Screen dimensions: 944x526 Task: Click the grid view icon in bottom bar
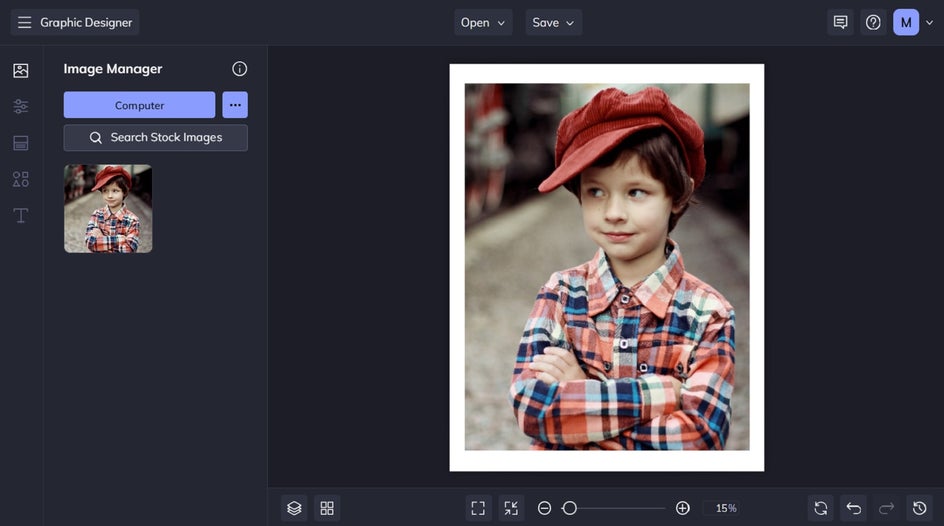327,508
